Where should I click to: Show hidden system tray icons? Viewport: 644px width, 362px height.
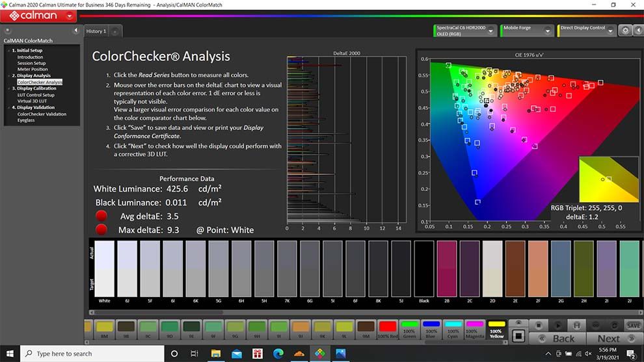(x=548, y=354)
